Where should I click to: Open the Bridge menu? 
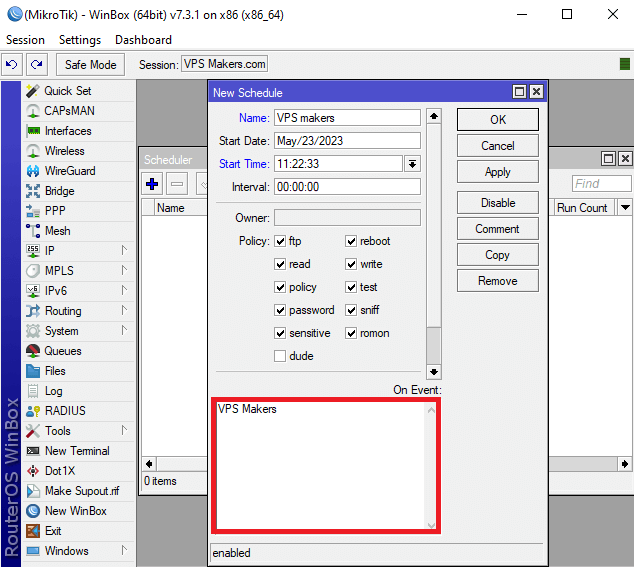click(x=79, y=191)
